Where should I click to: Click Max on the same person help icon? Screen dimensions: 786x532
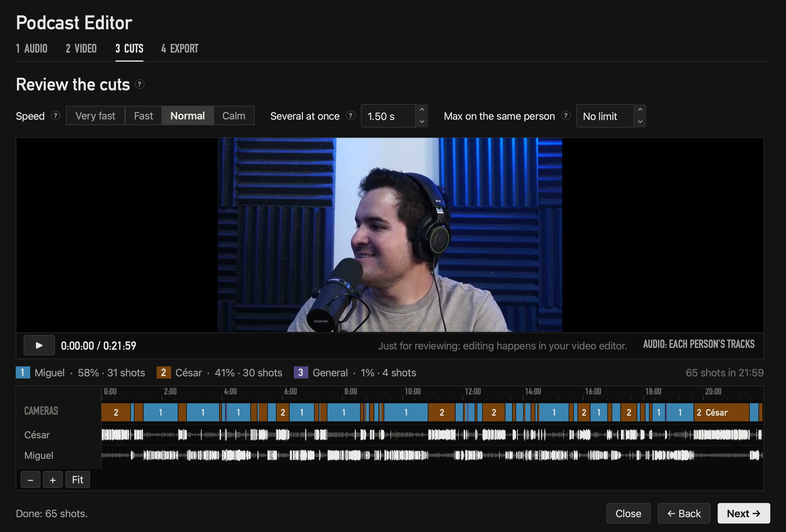click(566, 116)
